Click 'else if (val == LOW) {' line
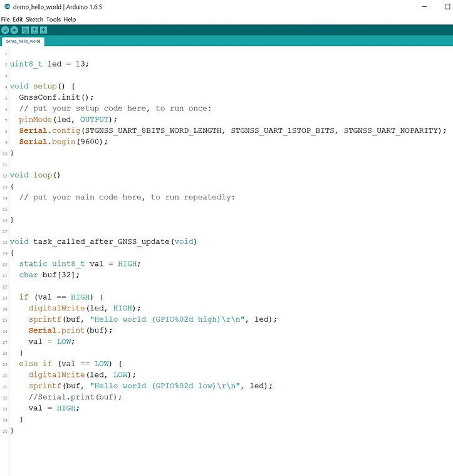 point(70,364)
